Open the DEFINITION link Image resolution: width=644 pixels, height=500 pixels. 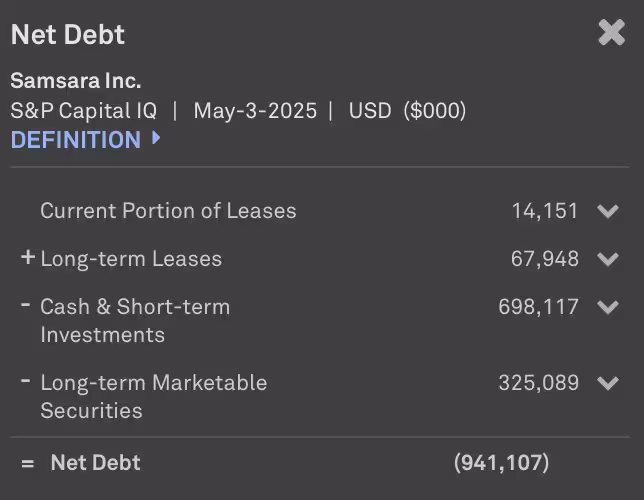76,140
